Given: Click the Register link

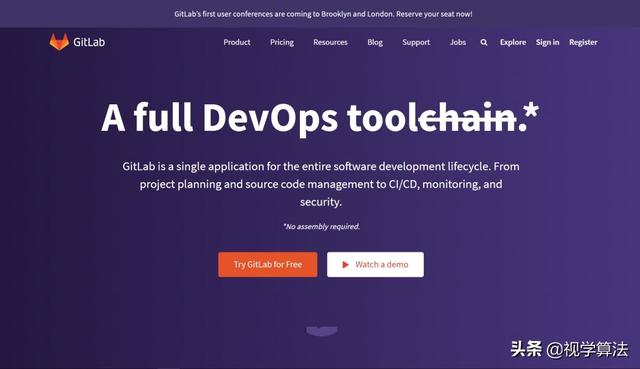Looking at the screenshot, I should point(583,42).
